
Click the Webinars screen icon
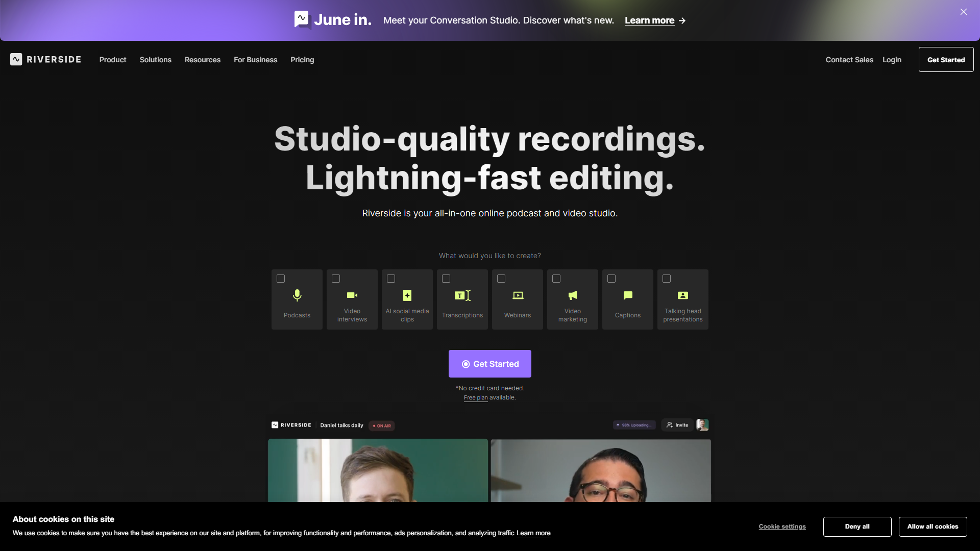pos(518,295)
